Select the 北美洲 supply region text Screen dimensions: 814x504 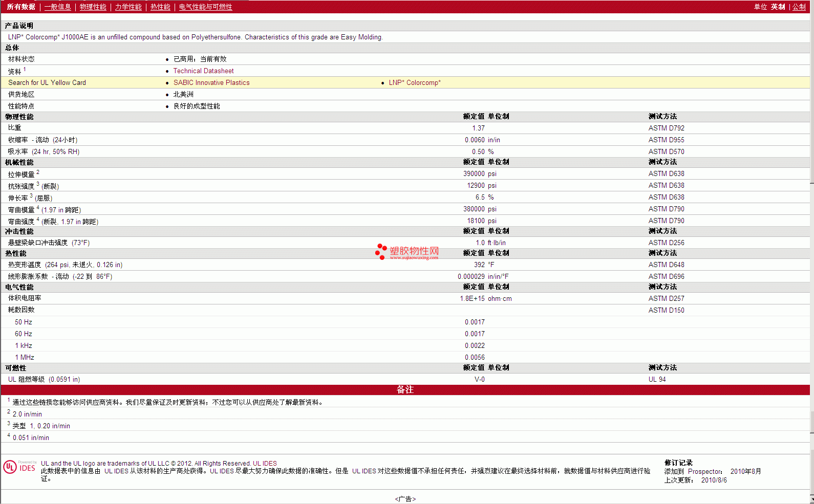(183, 95)
